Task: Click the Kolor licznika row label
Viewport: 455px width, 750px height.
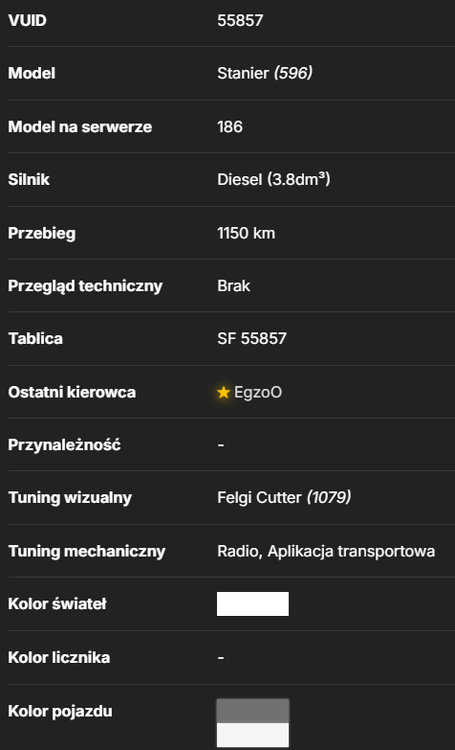Action: (x=59, y=658)
